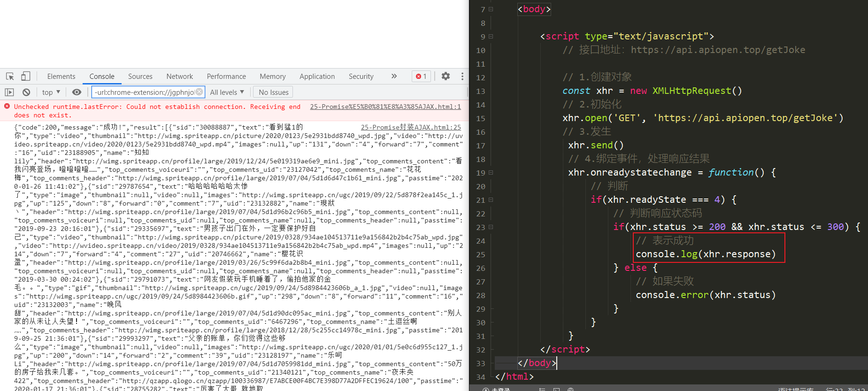
Task: Clear the console with the ban icon
Action: point(26,92)
